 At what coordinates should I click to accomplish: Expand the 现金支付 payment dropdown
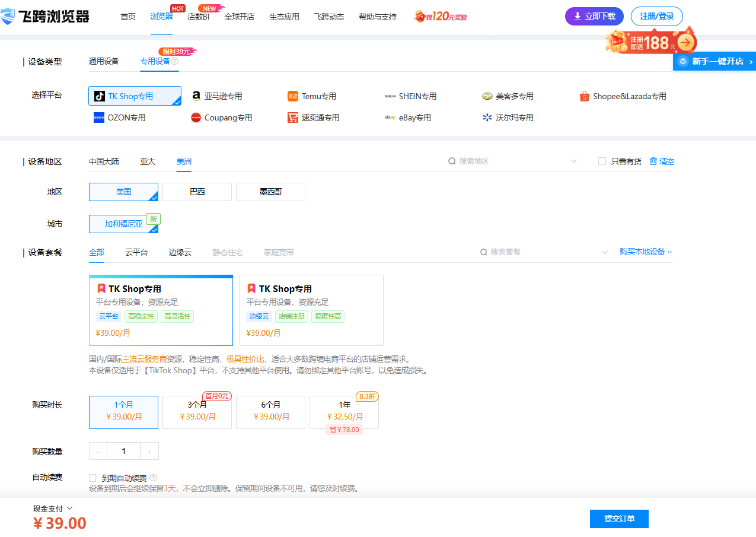(x=70, y=508)
